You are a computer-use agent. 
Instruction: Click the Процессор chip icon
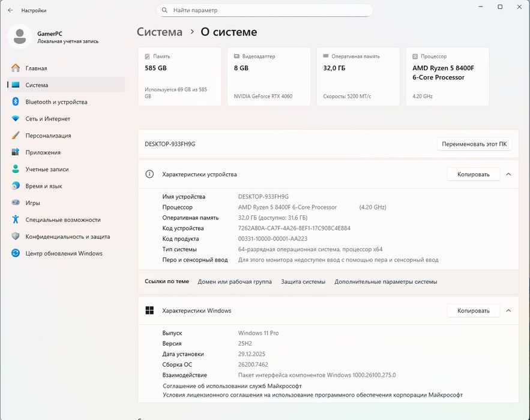point(415,56)
